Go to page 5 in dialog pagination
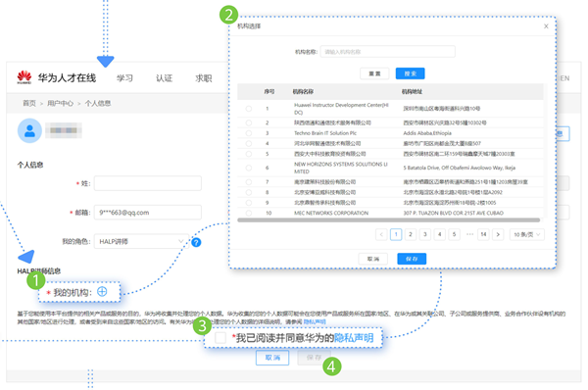Viewport: 588px width, 390px height. click(454, 234)
